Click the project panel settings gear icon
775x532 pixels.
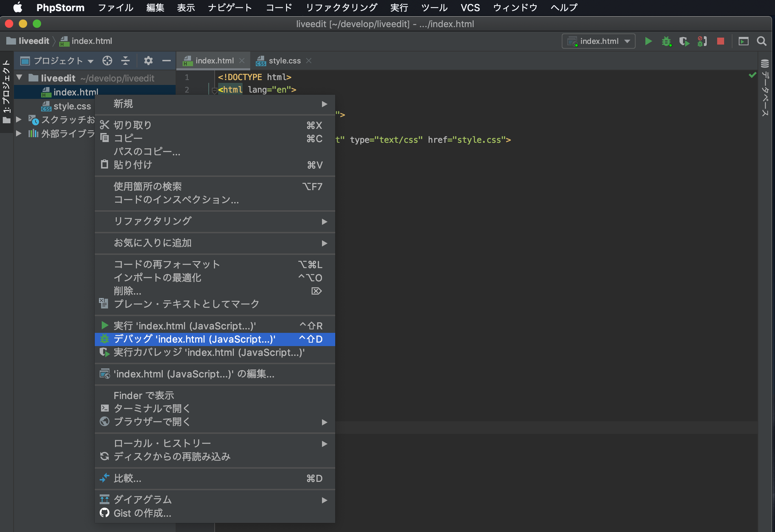tap(148, 61)
